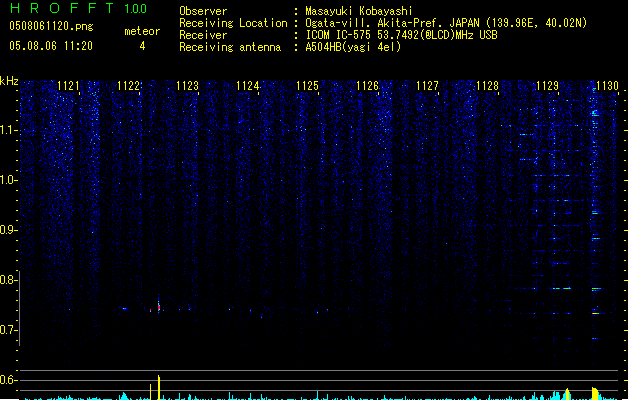This screenshot has width=629, height=400.
Task: Click the Observer field label
Action: (x=203, y=11)
